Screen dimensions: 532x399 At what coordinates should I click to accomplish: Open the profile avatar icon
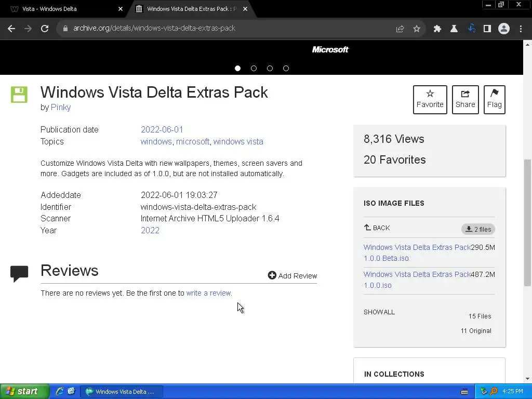[x=504, y=29]
